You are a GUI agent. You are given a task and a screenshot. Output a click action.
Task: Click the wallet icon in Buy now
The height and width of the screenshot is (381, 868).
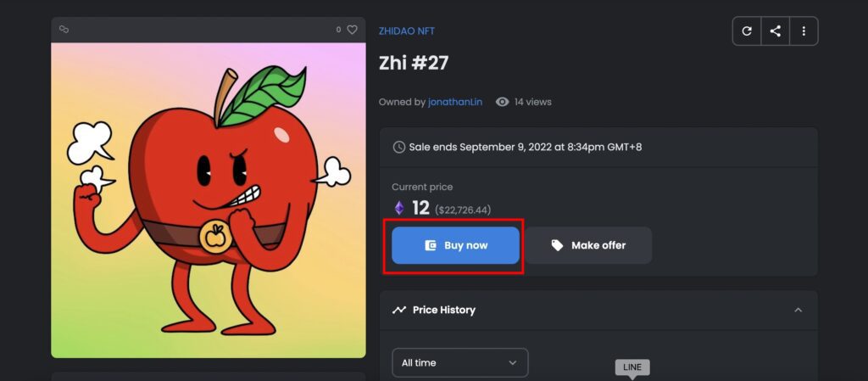click(x=431, y=245)
